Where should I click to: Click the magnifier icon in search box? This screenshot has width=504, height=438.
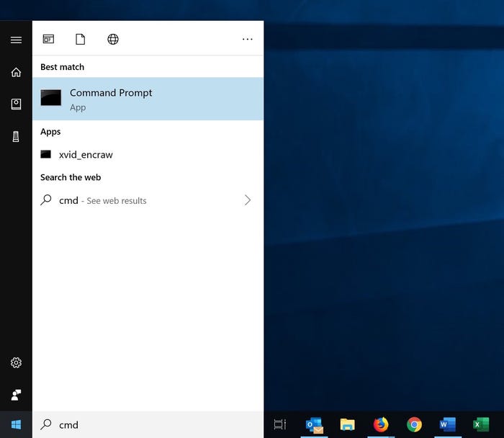[45, 424]
